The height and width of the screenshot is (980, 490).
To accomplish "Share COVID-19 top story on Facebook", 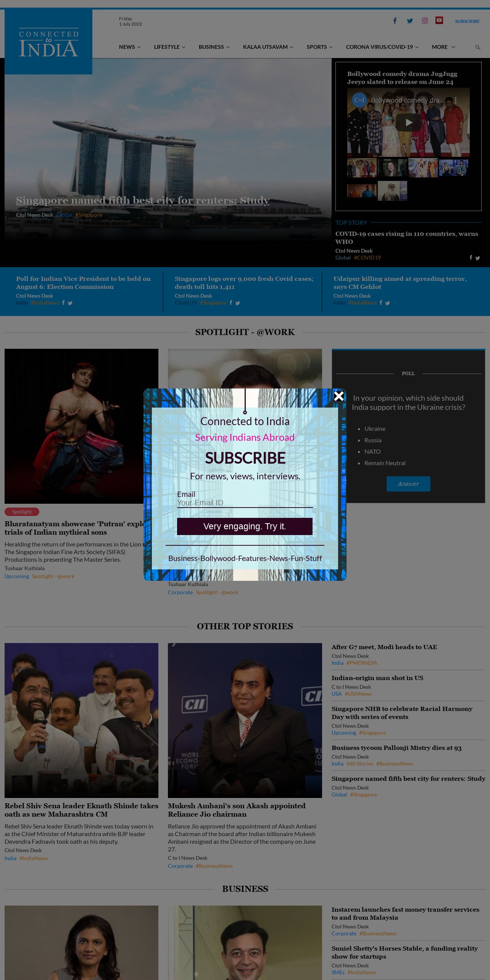I will coord(471,258).
